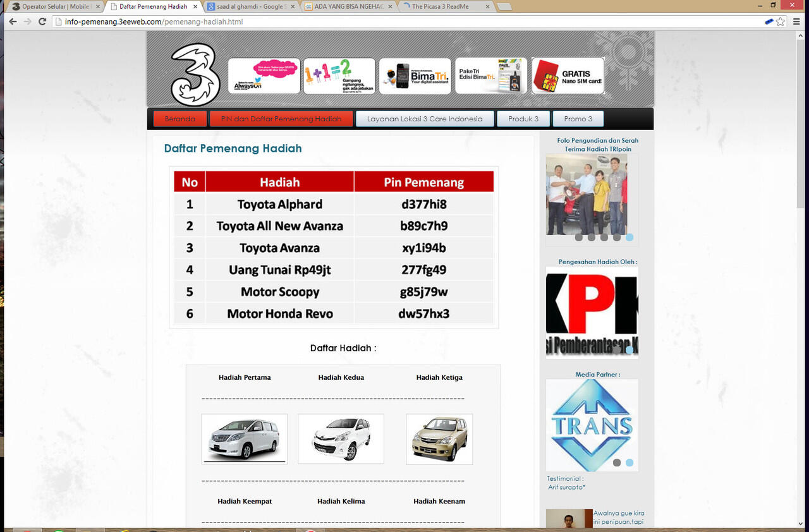Switch to the Operator Selular tab
This screenshot has width=809, height=532.
pos(55,6)
